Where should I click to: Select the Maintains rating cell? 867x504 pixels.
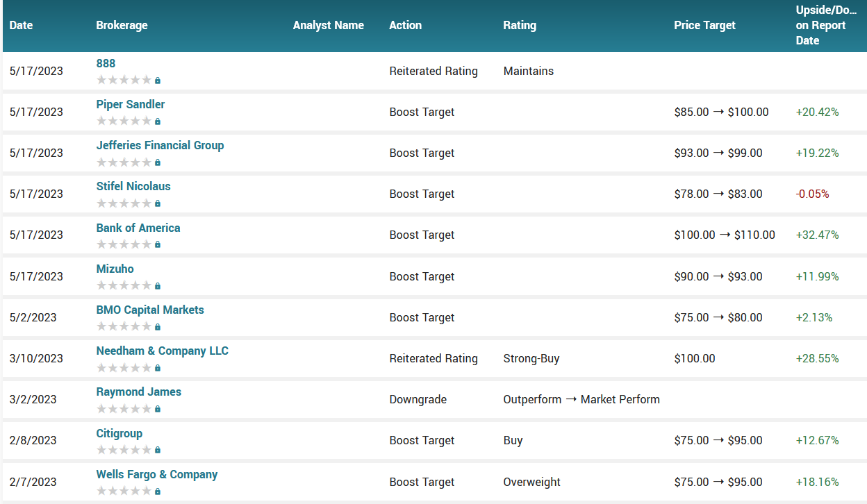point(529,71)
